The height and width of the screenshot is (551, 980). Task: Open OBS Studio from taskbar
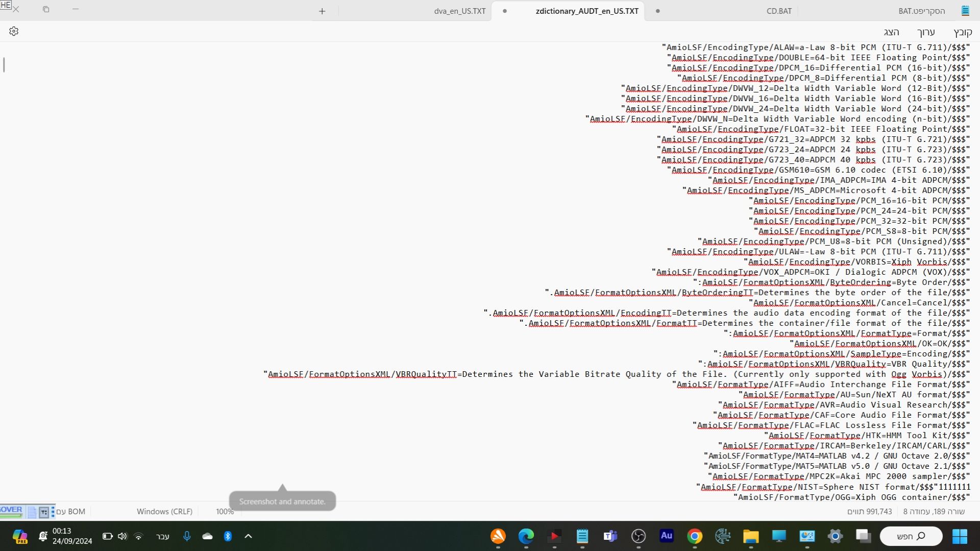639,536
